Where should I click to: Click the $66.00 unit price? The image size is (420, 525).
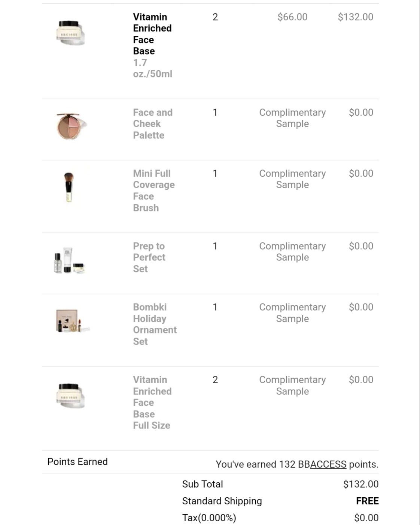(292, 17)
